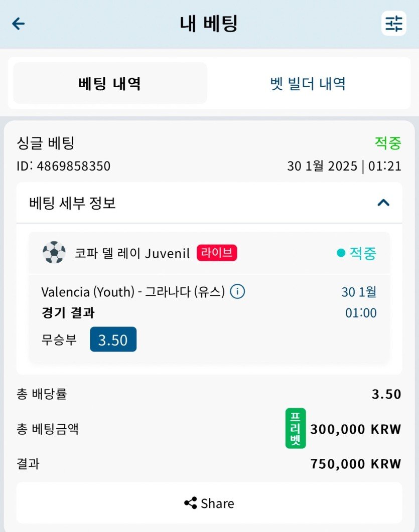Tap the back arrow icon
Viewport: 419px width, 532px height.
click(x=19, y=24)
